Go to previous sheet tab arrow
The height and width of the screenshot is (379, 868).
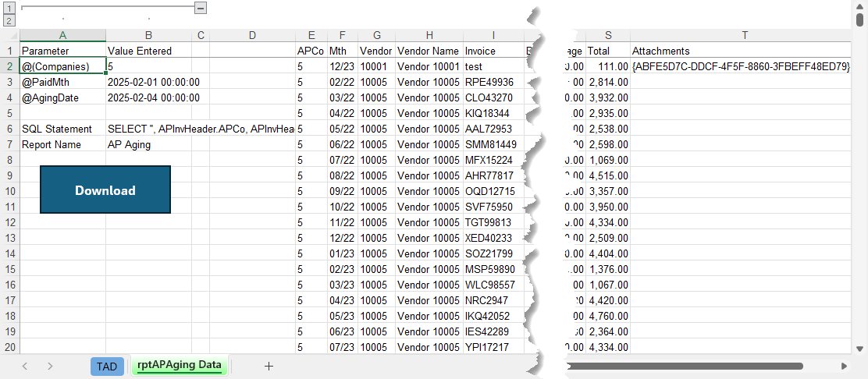pos(24,367)
